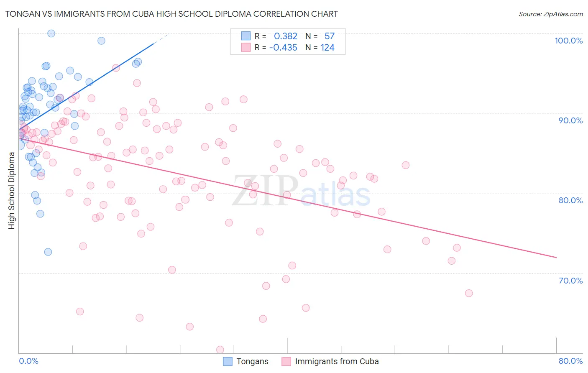The width and height of the screenshot is (588, 373).
Task: Click the blue swatch beside R = 0.382
Action: point(245,36)
